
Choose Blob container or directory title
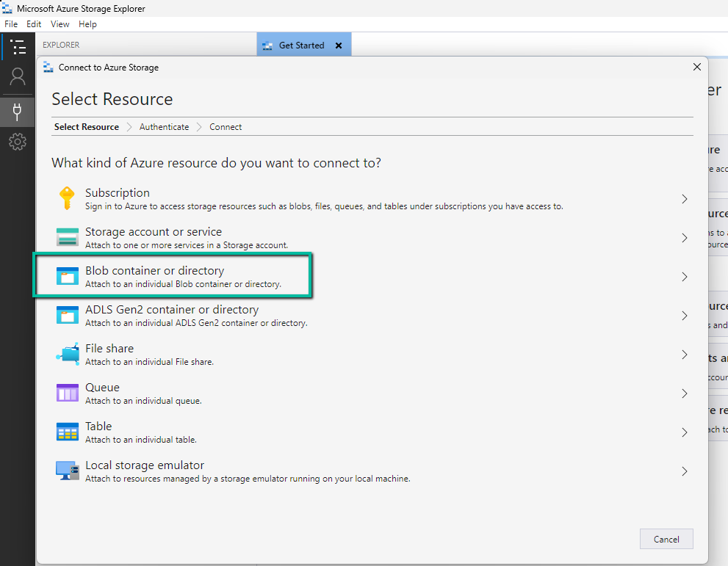click(x=154, y=271)
